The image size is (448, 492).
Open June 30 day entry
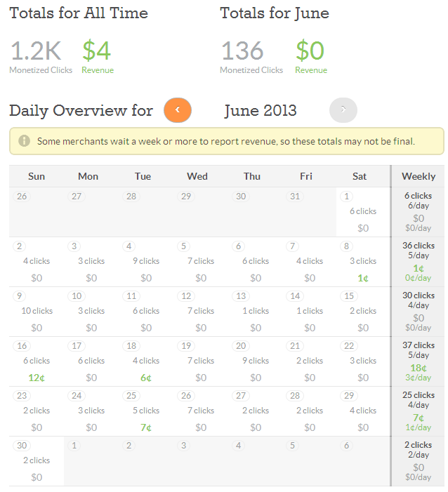coord(37,461)
